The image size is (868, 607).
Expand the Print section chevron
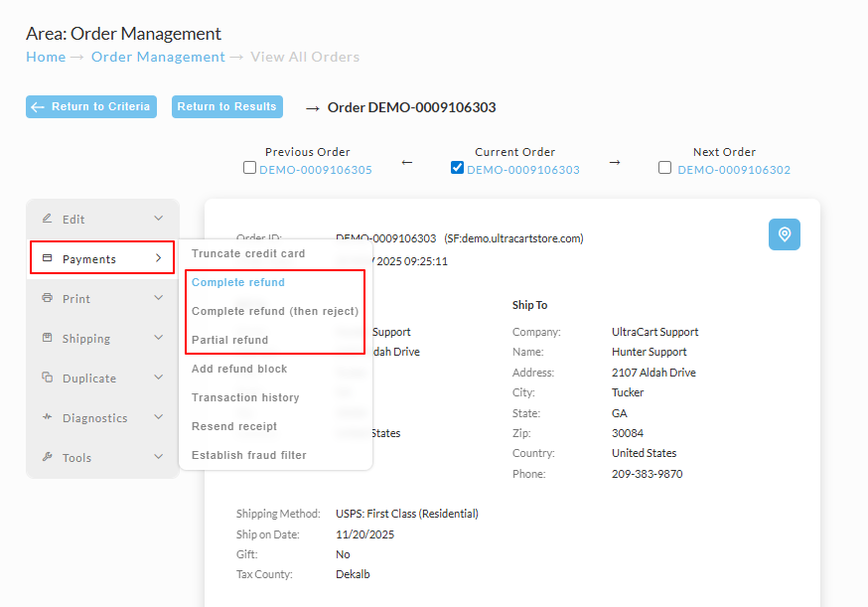(158, 298)
